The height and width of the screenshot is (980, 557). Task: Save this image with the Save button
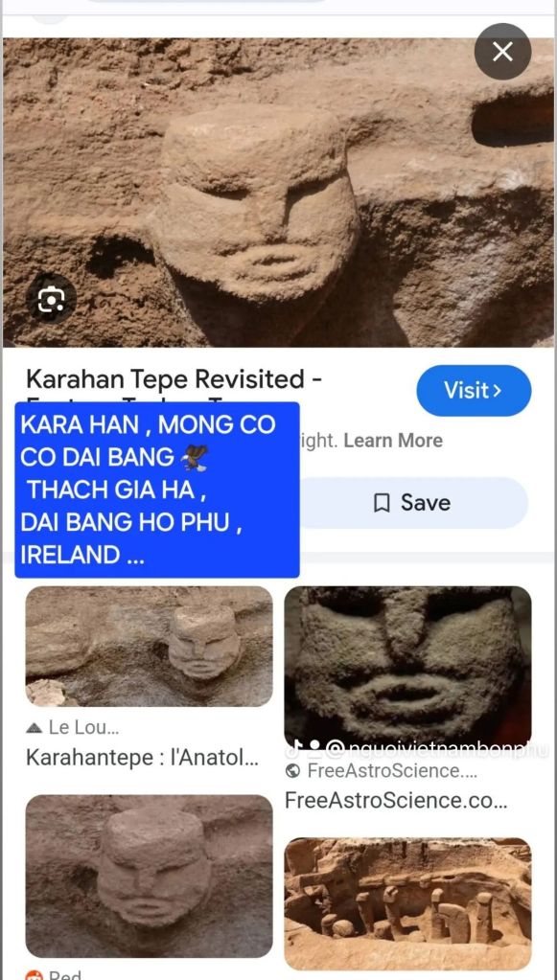[x=414, y=503]
